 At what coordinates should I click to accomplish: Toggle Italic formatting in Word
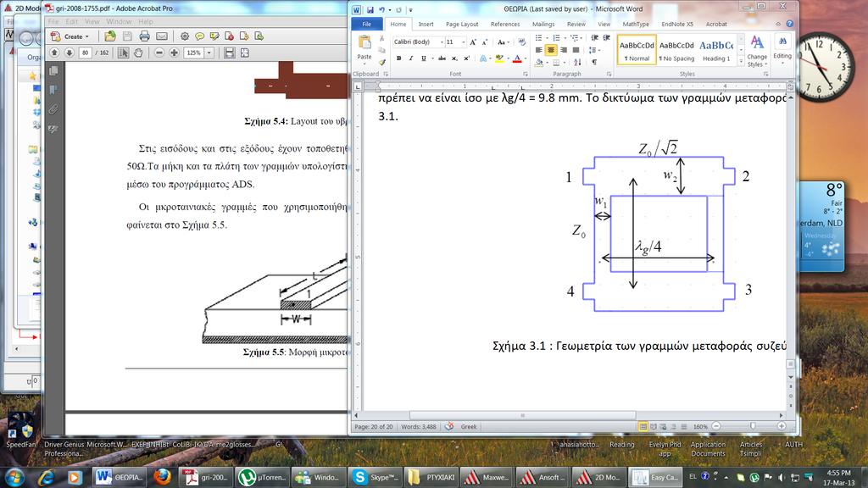click(411, 58)
